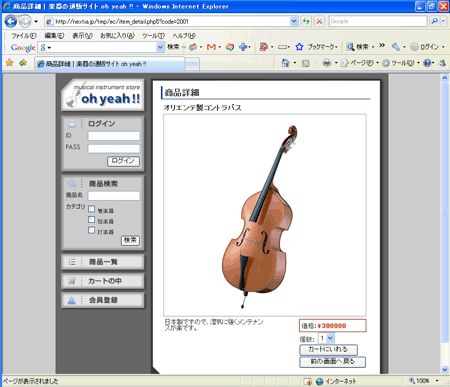
Task: Click the red popup-blocker icon in Google toolbar
Action: (x=263, y=47)
